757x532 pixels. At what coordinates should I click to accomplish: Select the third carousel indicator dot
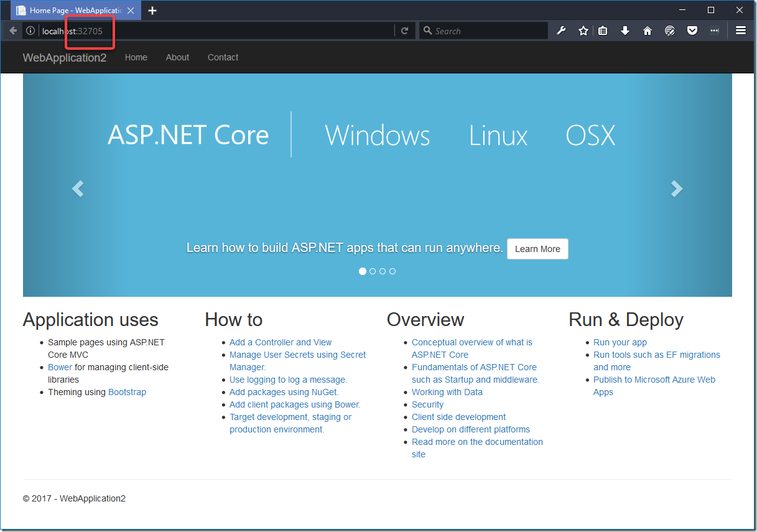[x=383, y=271]
